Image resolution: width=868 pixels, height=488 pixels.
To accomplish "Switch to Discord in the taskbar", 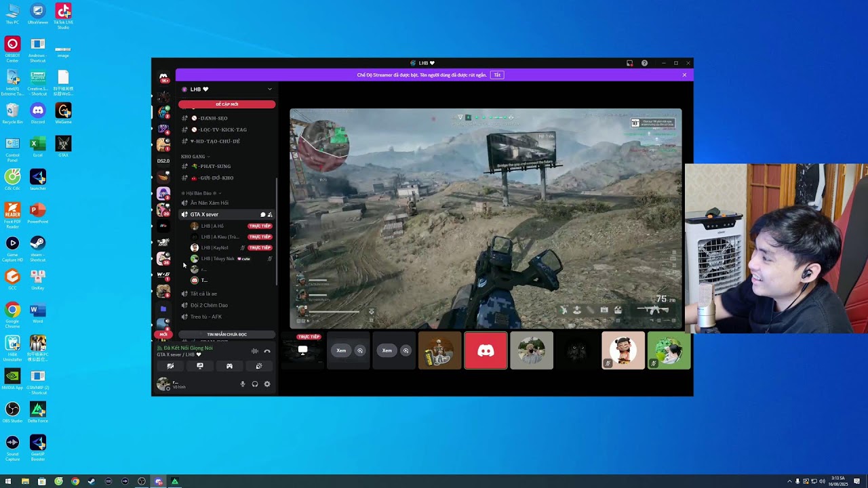I will 158,481.
